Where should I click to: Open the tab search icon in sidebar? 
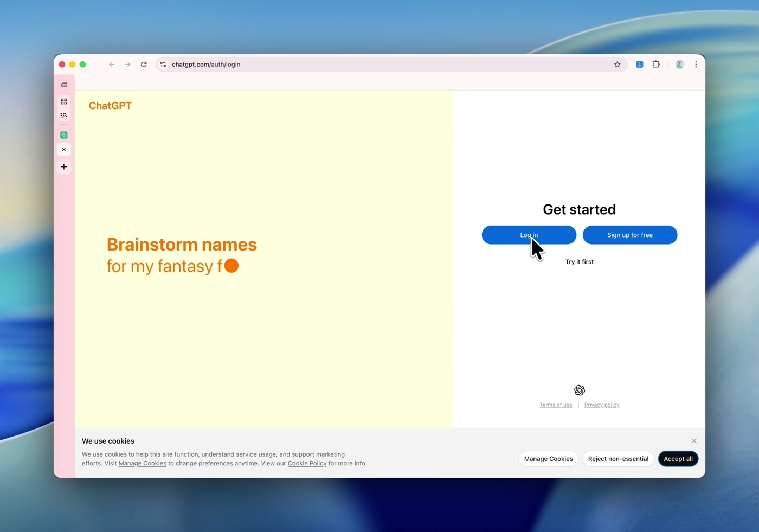(64, 115)
